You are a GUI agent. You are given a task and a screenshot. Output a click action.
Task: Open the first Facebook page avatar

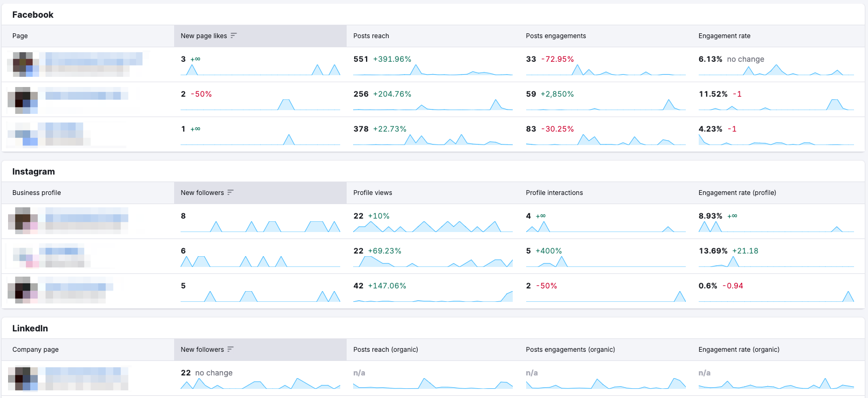[23, 64]
